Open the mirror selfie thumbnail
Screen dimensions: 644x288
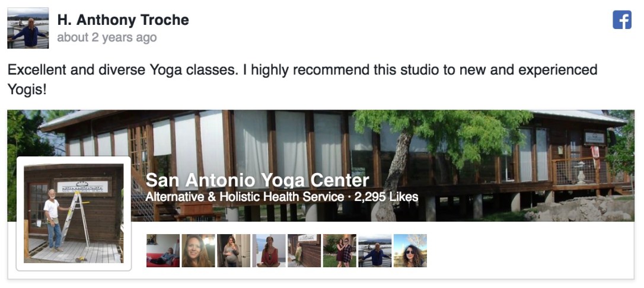234,251
